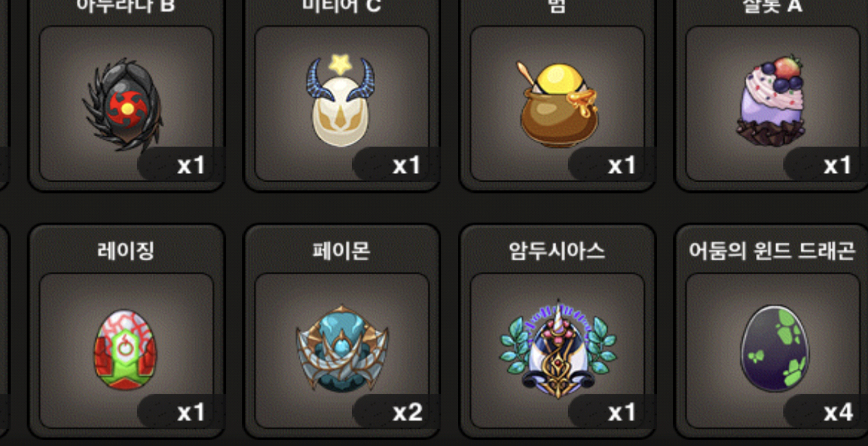The height and width of the screenshot is (446, 868).
Task: Click the 암두시아스 unicorn wreath egg
Action: point(558,349)
